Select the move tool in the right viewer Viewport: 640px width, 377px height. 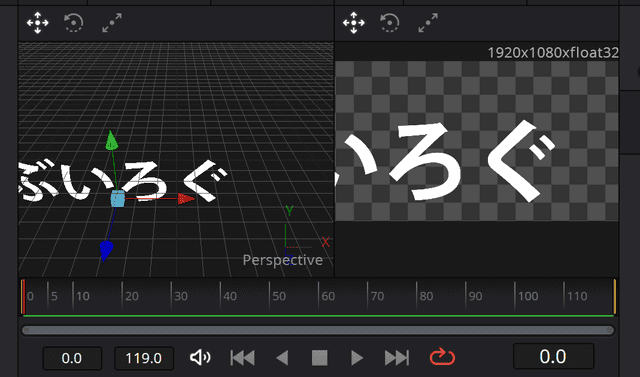coord(353,23)
